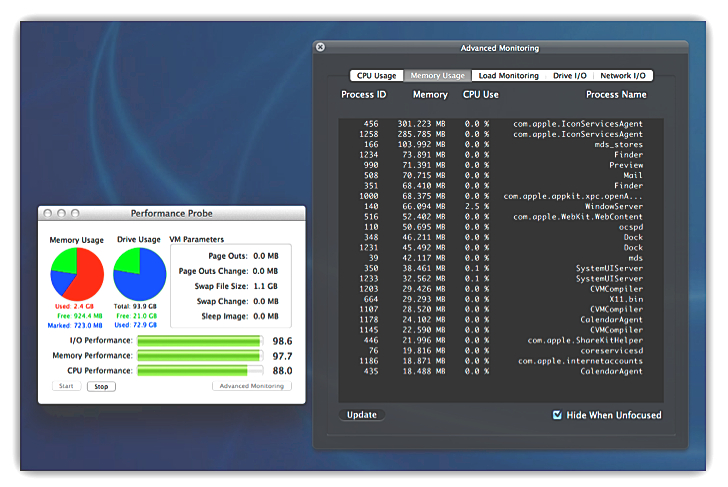The height and width of the screenshot is (487, 728).
Task: Select the WindowServer process row
Action: tap(501, 206)
